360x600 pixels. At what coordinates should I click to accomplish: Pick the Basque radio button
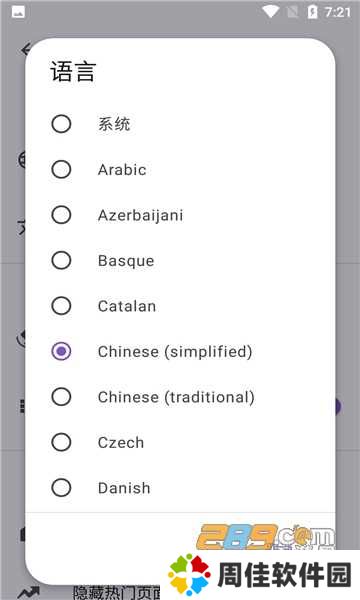(x=61, y=261)
